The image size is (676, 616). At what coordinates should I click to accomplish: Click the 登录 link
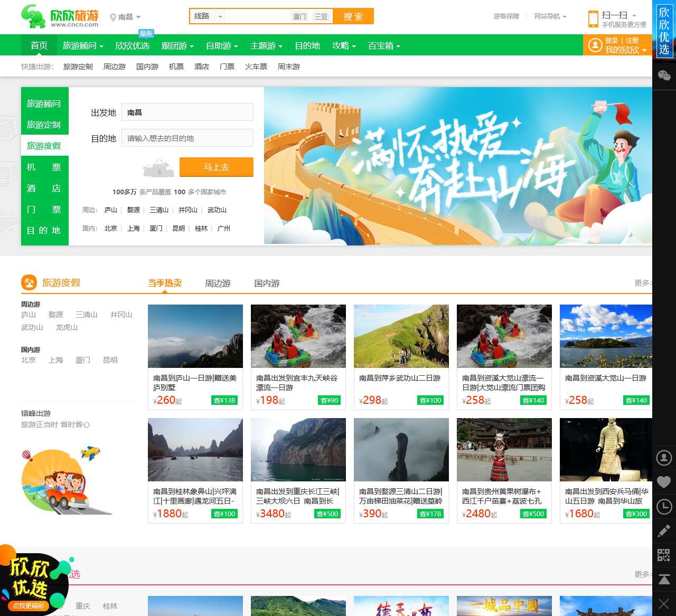[612, 41]
